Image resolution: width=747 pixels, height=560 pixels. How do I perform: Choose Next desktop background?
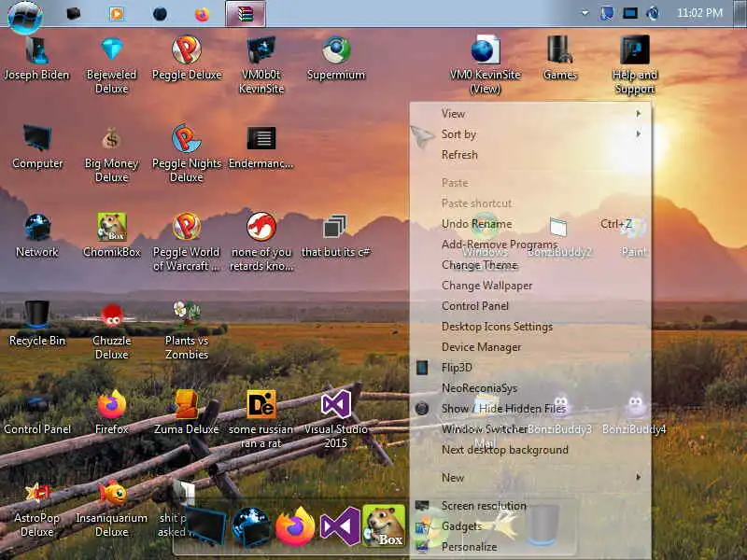[x=530, y=450]
